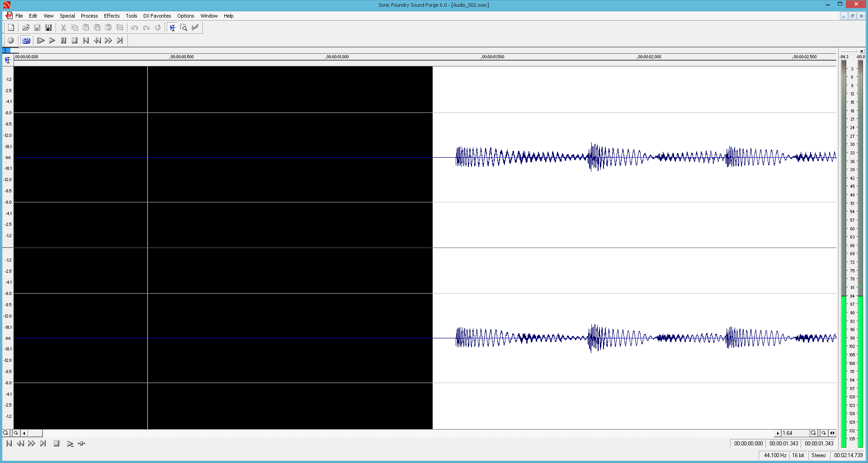Click the maximize width arrows button
The width and height of the screenshot is (868, 463).
pos(832,433)
